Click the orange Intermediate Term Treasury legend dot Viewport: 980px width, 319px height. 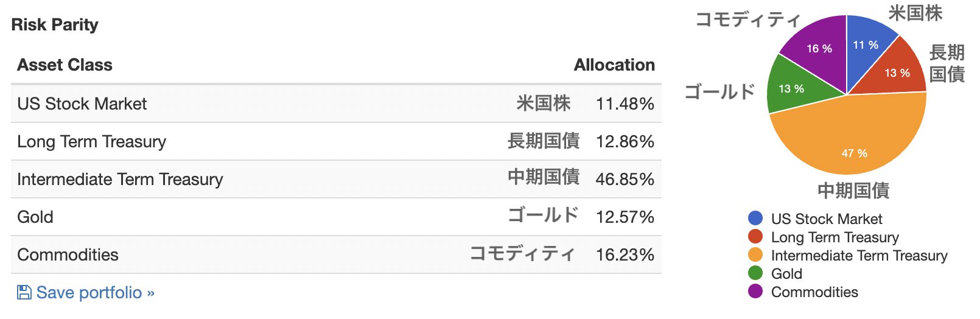755,254
